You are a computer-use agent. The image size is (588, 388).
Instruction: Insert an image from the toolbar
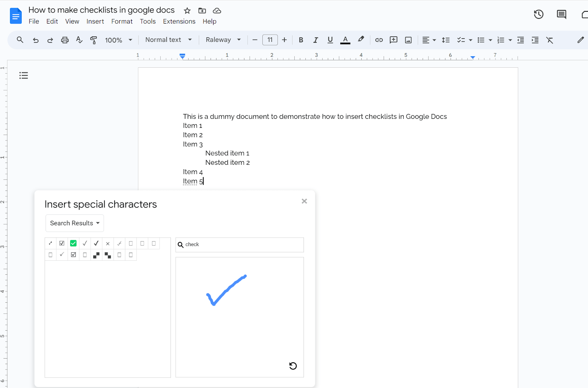tap(408, 40)
